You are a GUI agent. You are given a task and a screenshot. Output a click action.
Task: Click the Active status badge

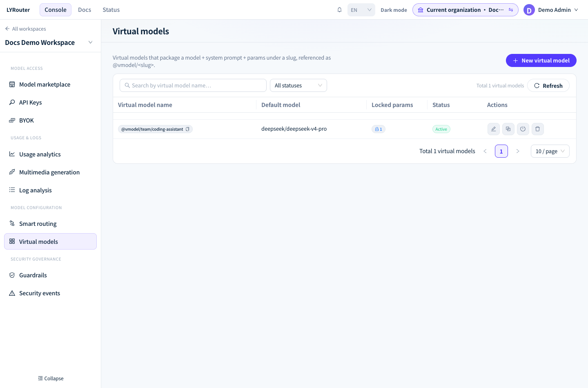pyautogui.click(x=441, y=129)
